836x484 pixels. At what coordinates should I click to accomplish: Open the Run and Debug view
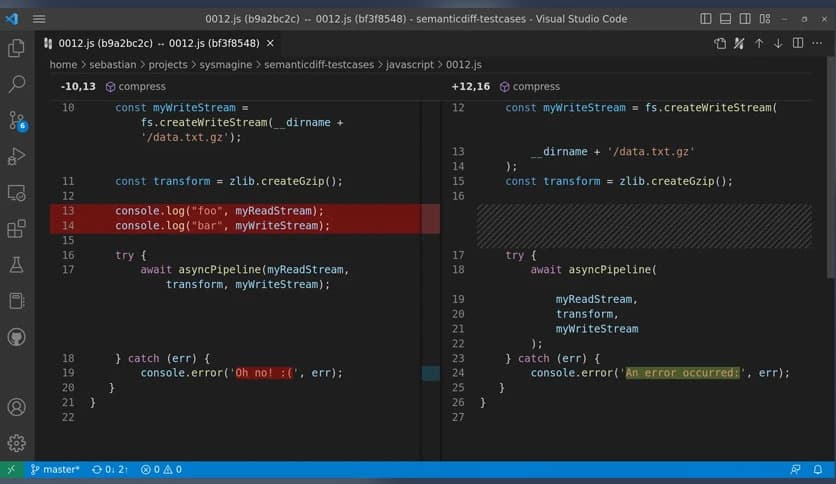coord(16,157)
